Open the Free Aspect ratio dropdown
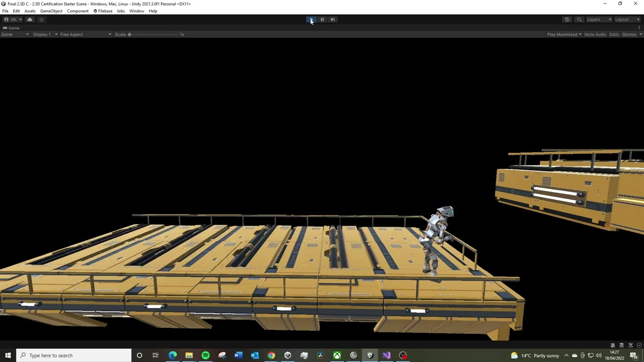 click(x=85, y=34)
